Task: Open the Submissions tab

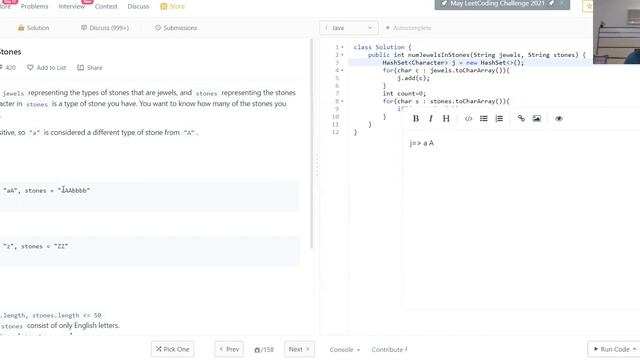Action: click(176, 28)
